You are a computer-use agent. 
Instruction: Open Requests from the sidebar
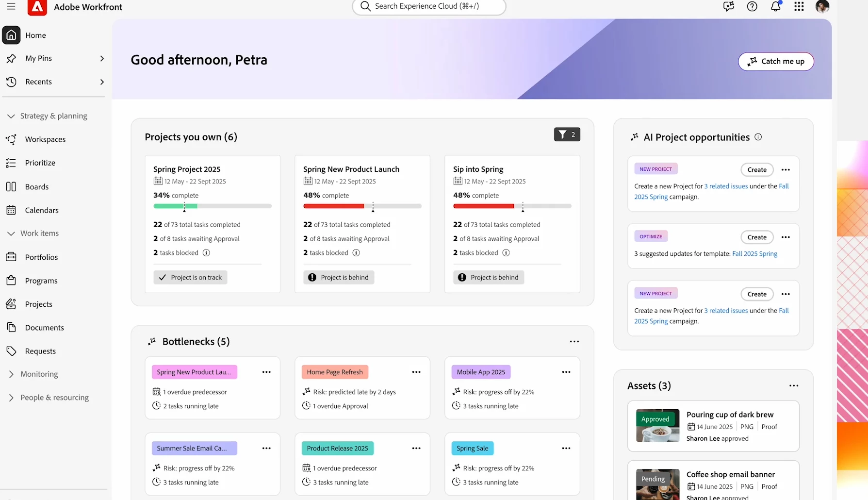(x=40, y=351)
